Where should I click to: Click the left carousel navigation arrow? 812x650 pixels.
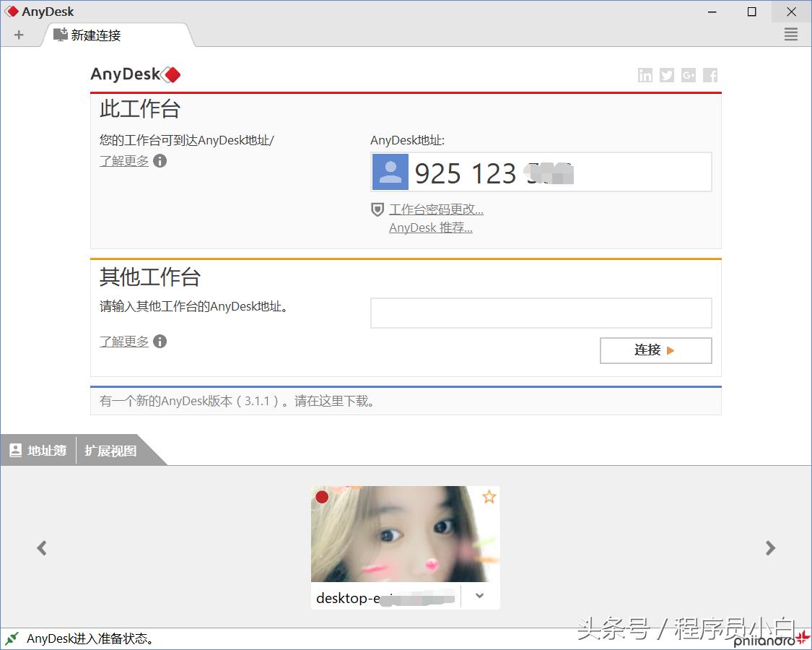[x=41, y=547]
